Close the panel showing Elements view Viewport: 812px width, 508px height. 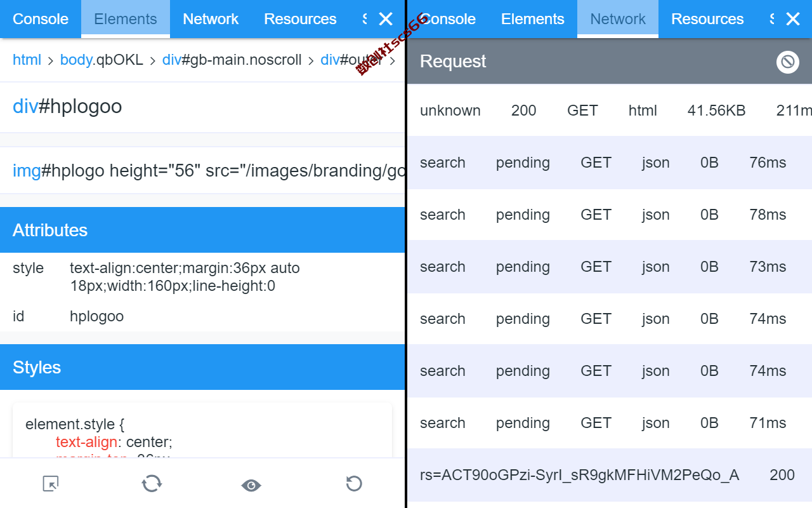click(386, 19)
